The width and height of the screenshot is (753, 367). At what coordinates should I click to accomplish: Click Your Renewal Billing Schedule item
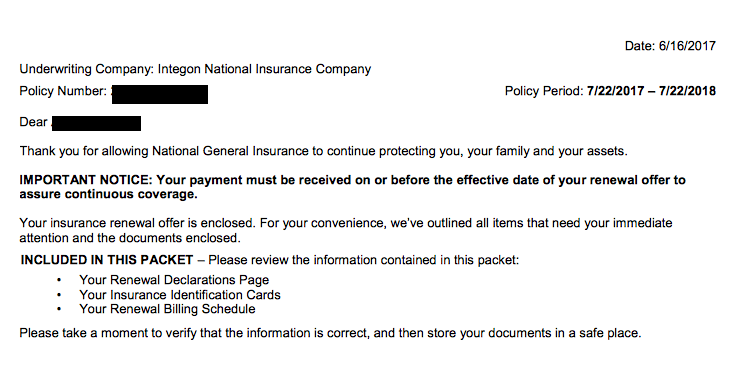[x=167, y=309]
